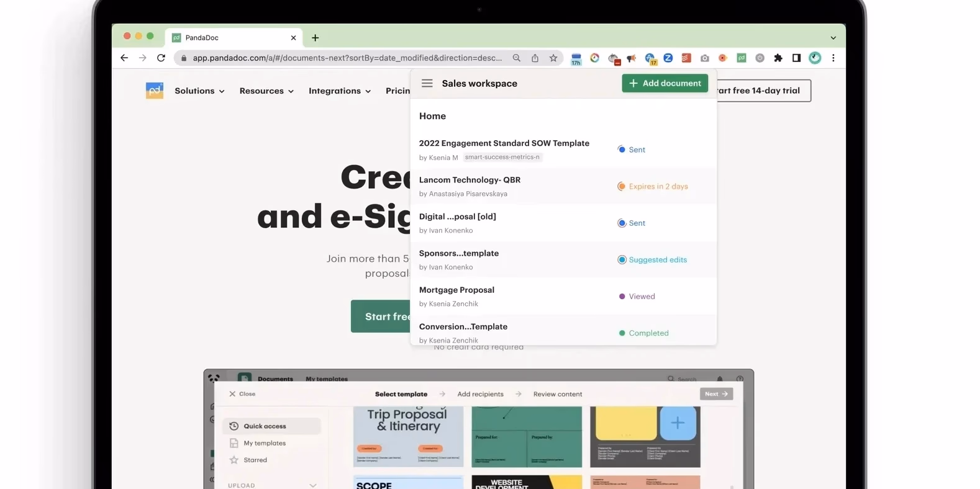Click the Add document button
Viewport: 980px width, 489px height.
[x=665, y=83]
